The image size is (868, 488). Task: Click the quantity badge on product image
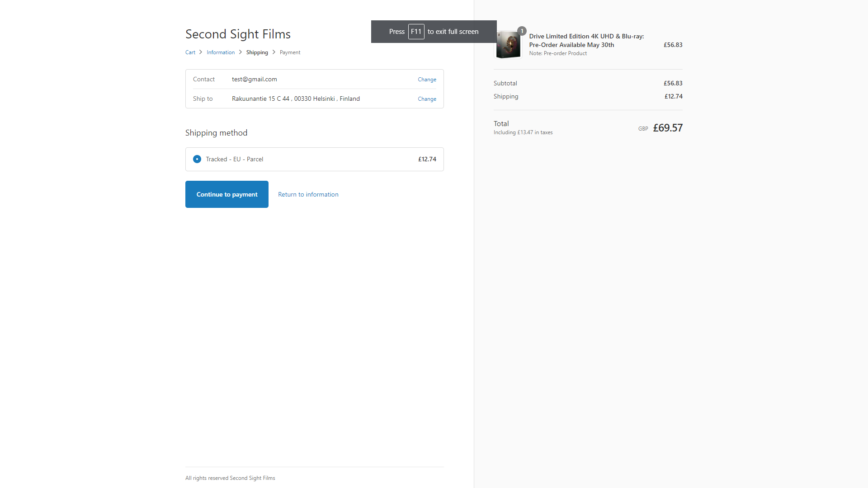point(522,31)
